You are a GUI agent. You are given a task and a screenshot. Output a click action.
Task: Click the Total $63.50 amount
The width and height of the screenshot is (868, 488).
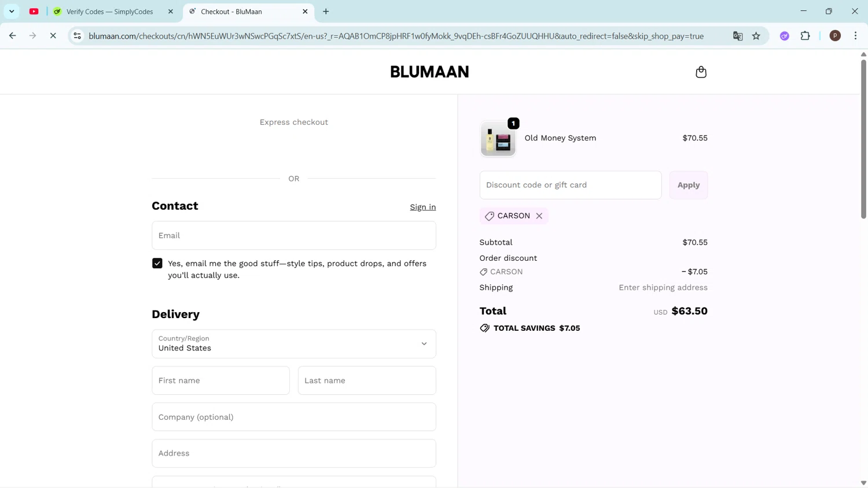coord(689,311)
